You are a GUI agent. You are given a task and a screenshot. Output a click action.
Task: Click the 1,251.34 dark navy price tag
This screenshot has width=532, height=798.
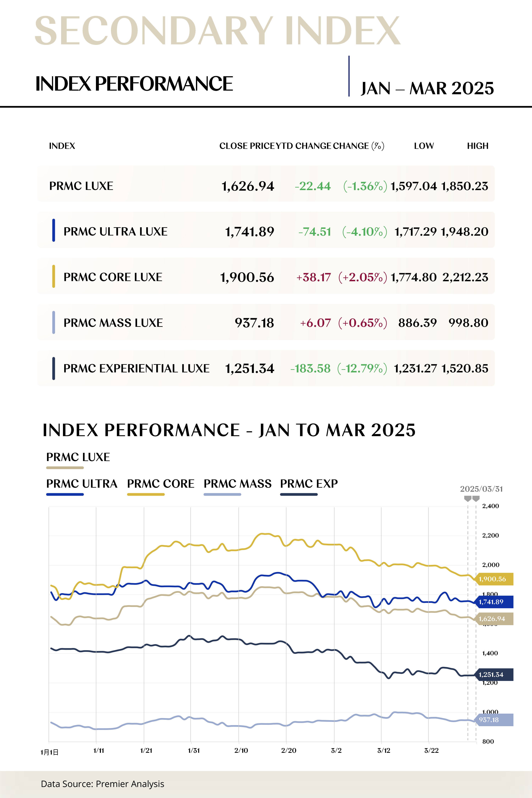point(494,675)
